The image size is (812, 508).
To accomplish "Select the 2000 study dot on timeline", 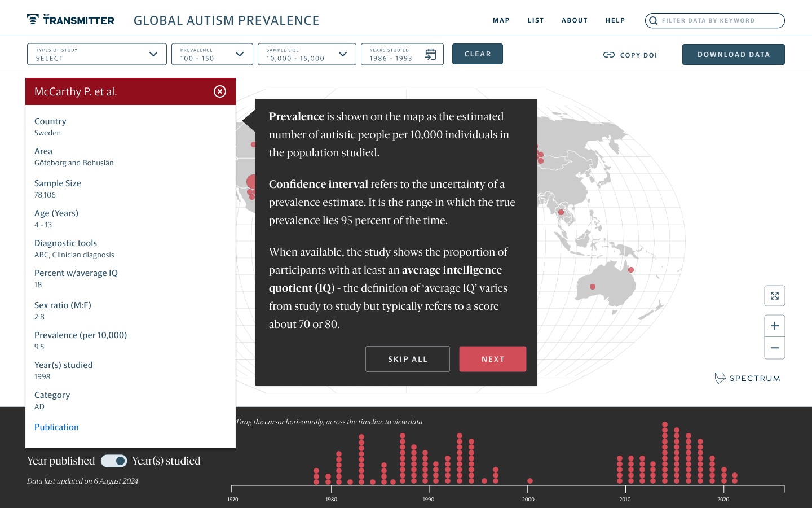I will (530, 481).
